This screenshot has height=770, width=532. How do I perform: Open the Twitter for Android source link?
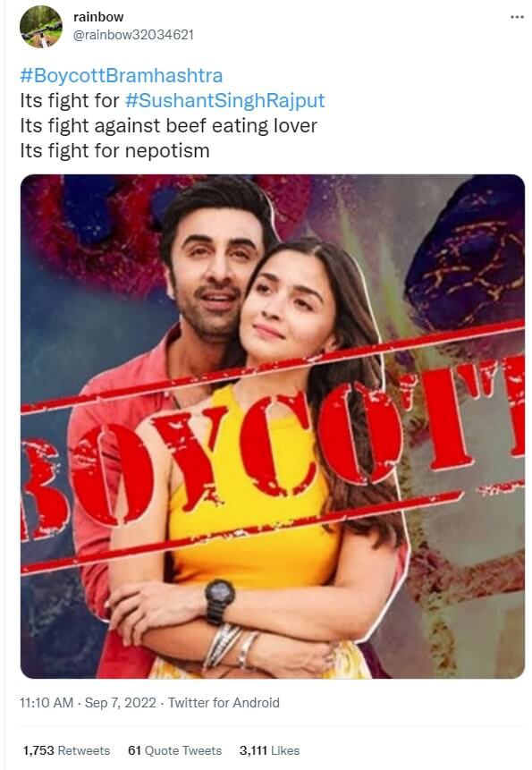tap(224, 703)
